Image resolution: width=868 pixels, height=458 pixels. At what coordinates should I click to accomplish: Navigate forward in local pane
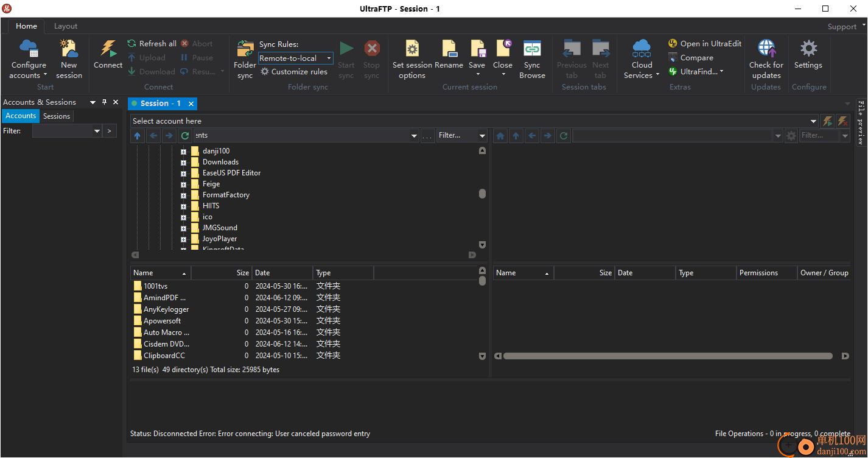(169, 135)
